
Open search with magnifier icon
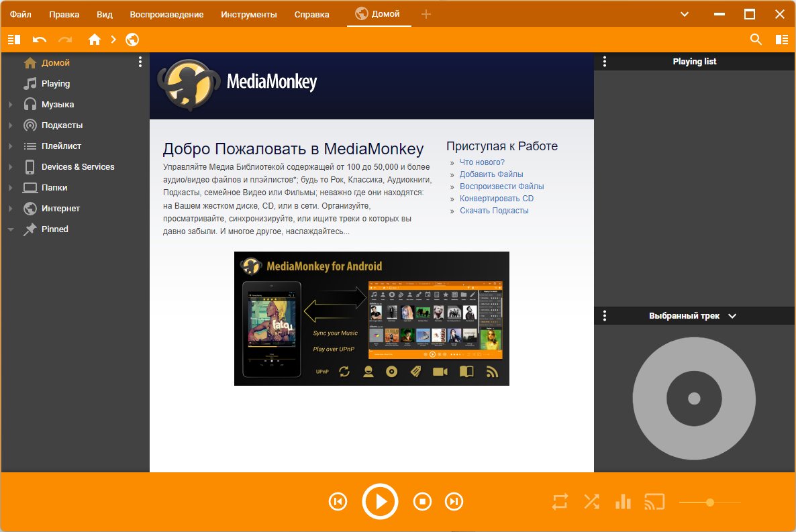pos(756,40)
